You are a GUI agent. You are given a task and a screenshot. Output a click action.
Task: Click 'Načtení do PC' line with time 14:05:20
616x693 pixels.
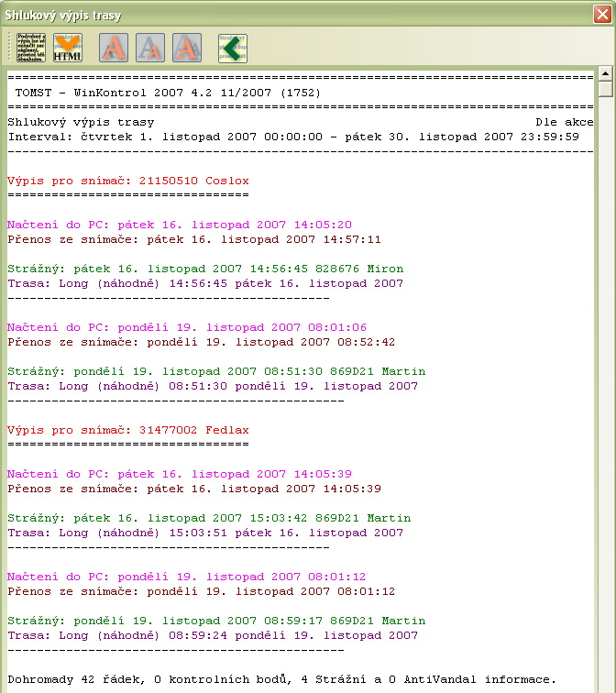point(180,225)
